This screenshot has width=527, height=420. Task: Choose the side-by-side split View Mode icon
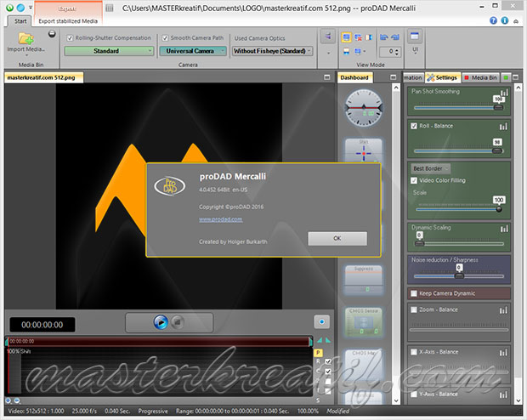click(369, 37)
